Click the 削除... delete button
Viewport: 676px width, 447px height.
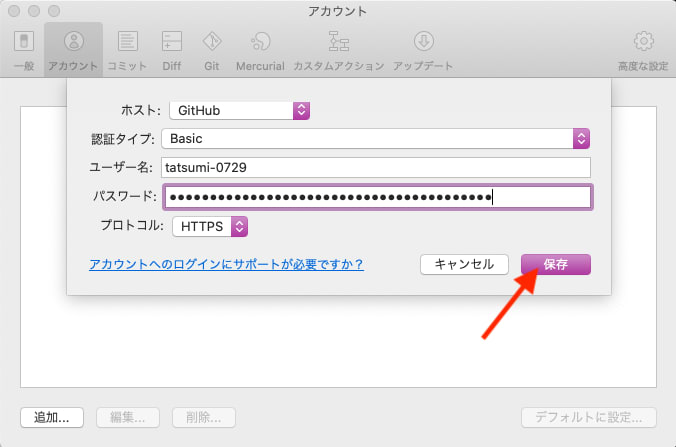[204, 417]
